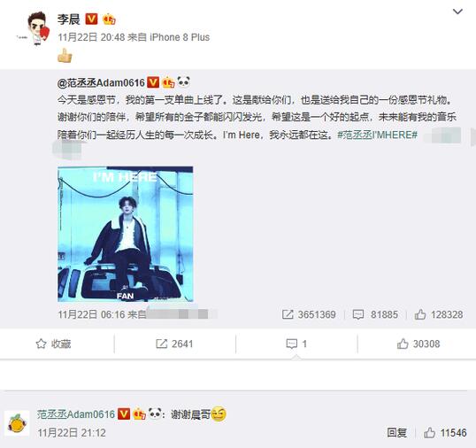Collapse the comment section via comment tab
This screenshot has height=448, width=476.
pos(296,344)
